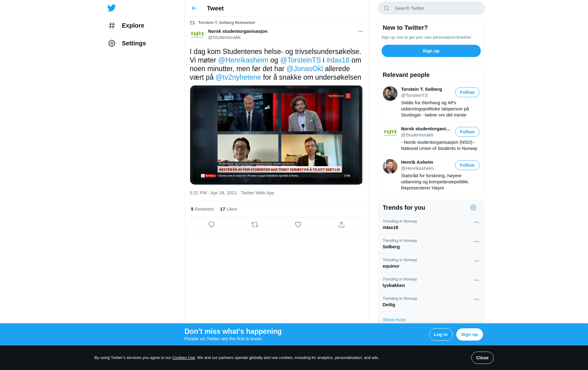View the 5 Retweets list
Screen dimensions: 588x370
[202, 209]
